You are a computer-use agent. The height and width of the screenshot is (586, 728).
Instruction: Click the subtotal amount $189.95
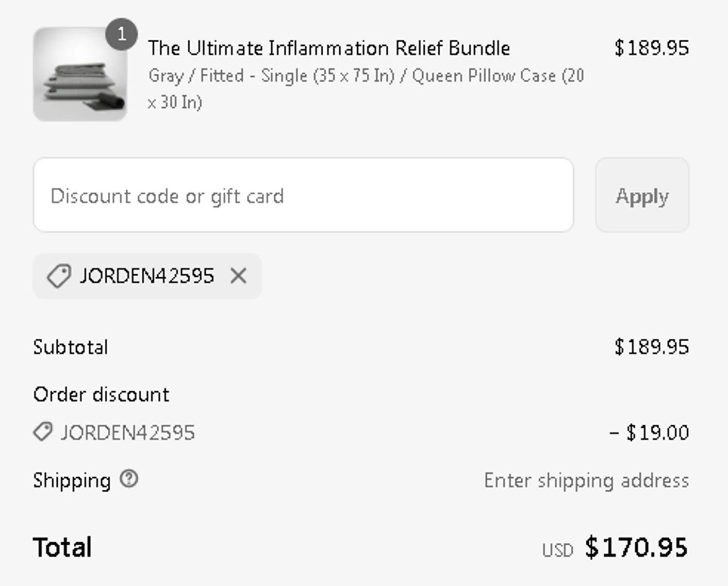pos(651,347)
